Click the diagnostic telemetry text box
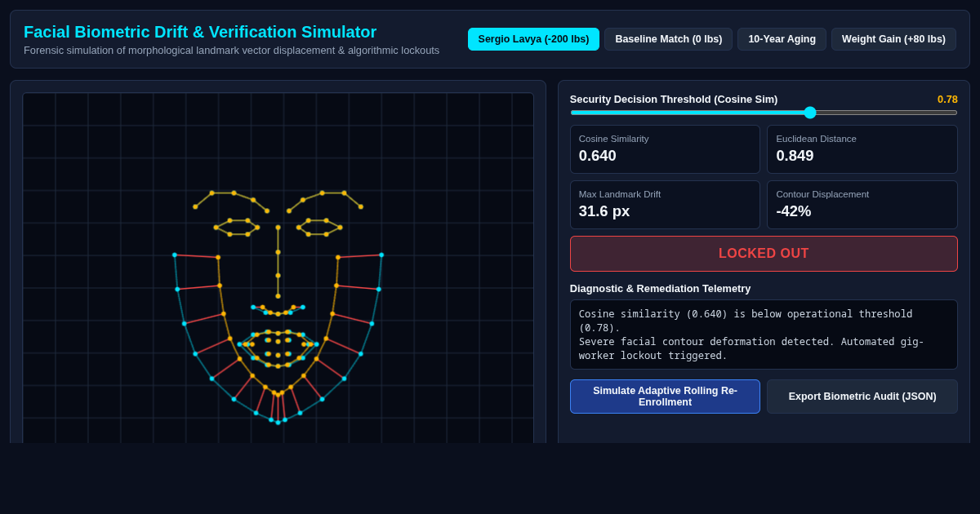 click(764, 335)
